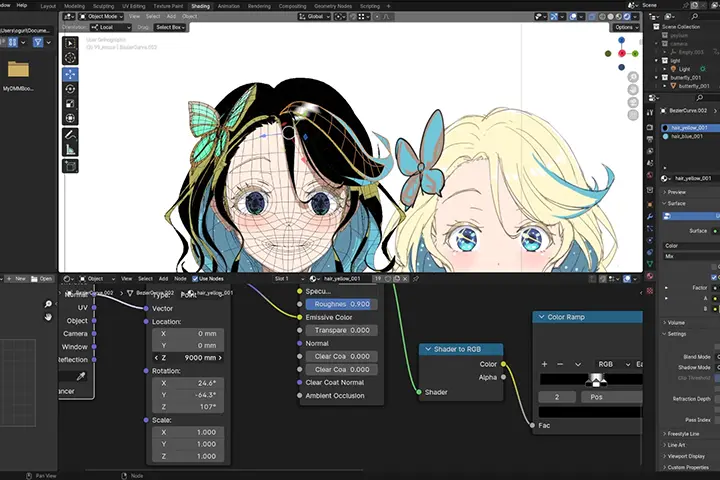Switch to wireframe viewport shading

click(x=602, y=17)
